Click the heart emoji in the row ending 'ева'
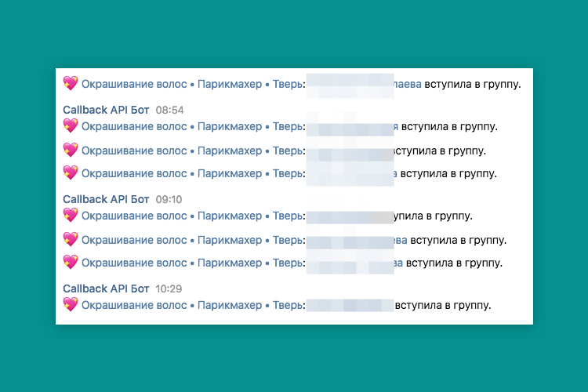588x392 pixels. tap(71, 239)
